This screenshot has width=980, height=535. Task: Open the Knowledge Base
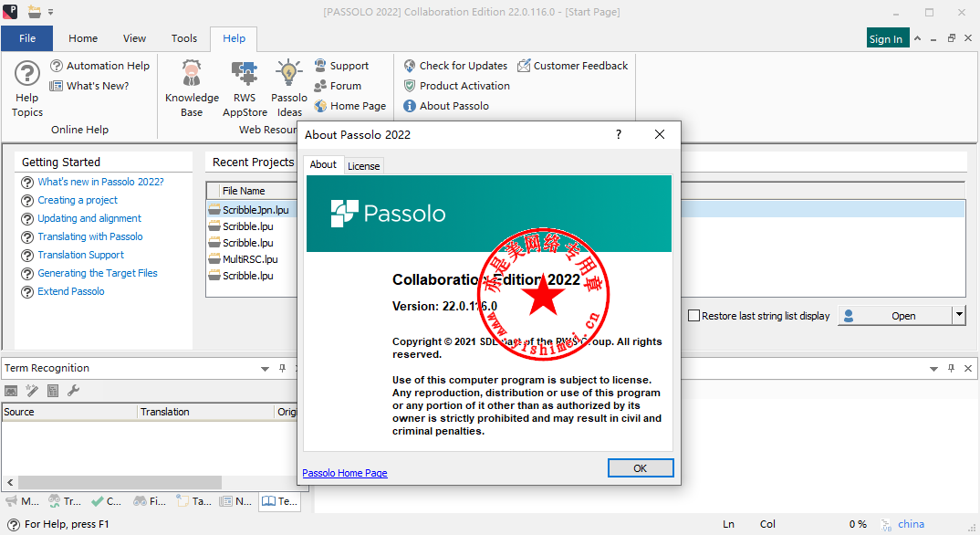(192, 89)
